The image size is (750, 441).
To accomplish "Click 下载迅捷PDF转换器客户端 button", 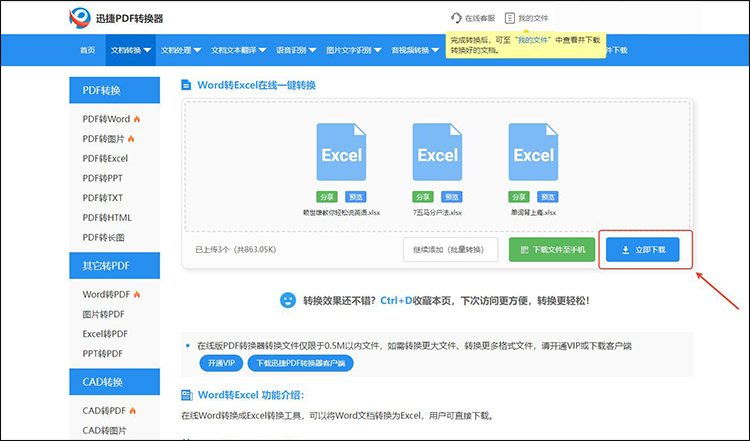I will point(300,363).
